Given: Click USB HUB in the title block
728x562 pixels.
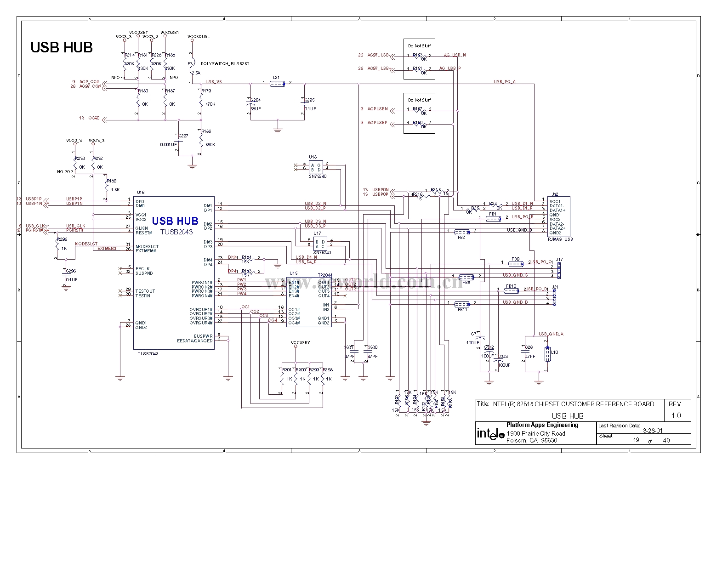Looking at the screenshot, I should tap(568, 416).
